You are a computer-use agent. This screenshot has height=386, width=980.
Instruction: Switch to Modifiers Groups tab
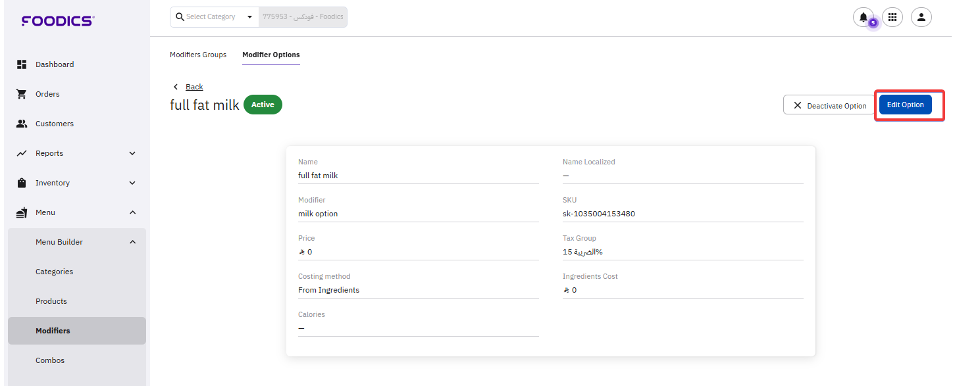tap(198, 55)
